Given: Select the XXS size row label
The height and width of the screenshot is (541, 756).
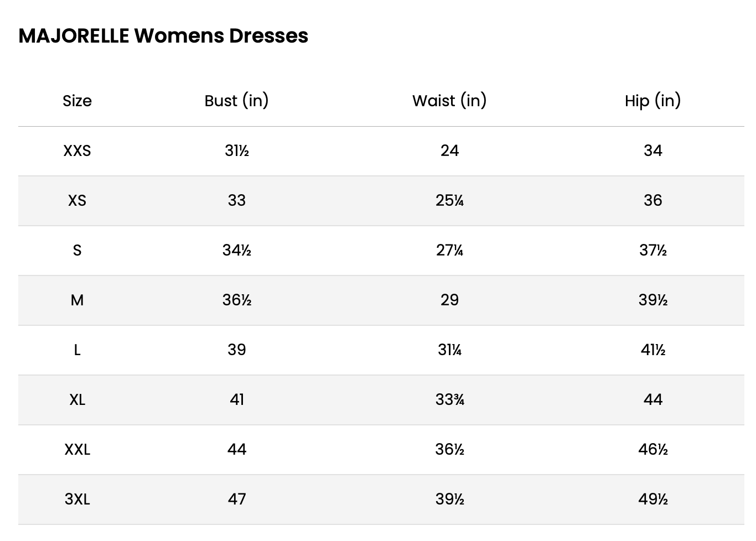Looking at the screenshot, I should pyautogui.click(x=77, y=150).
